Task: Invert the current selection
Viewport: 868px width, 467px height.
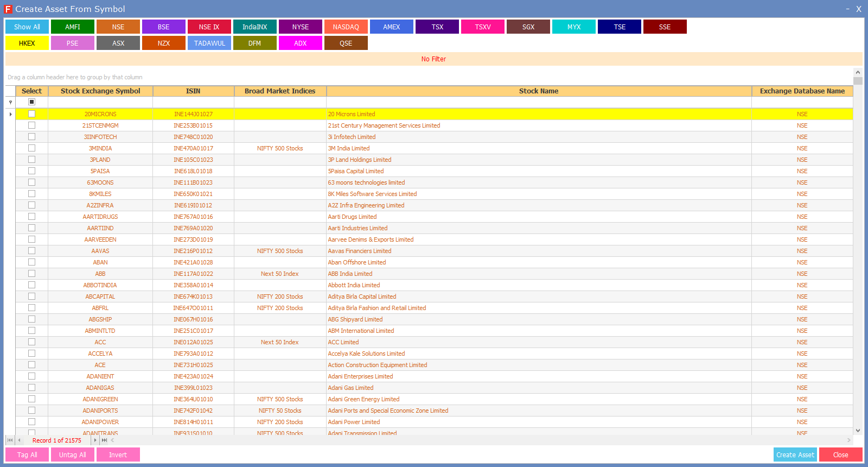Action: [118, 455]
